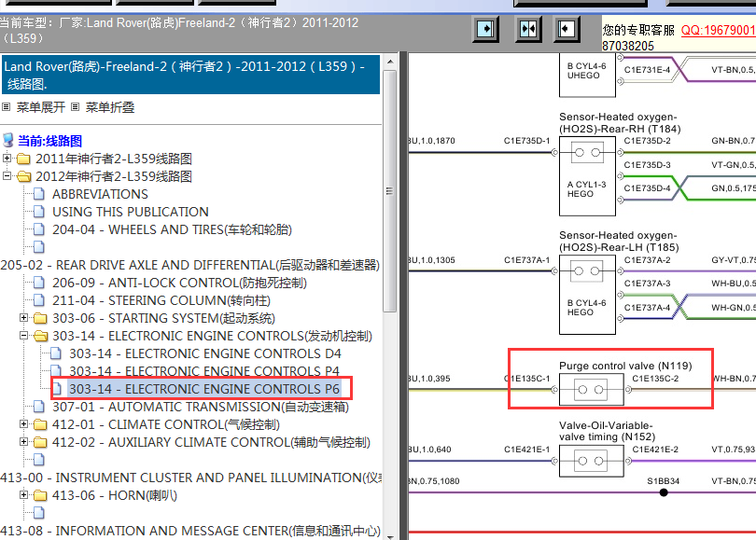Expand the 412-02 AUXILIARY CLIMATE CONTROL node

(x=24, y=442)
